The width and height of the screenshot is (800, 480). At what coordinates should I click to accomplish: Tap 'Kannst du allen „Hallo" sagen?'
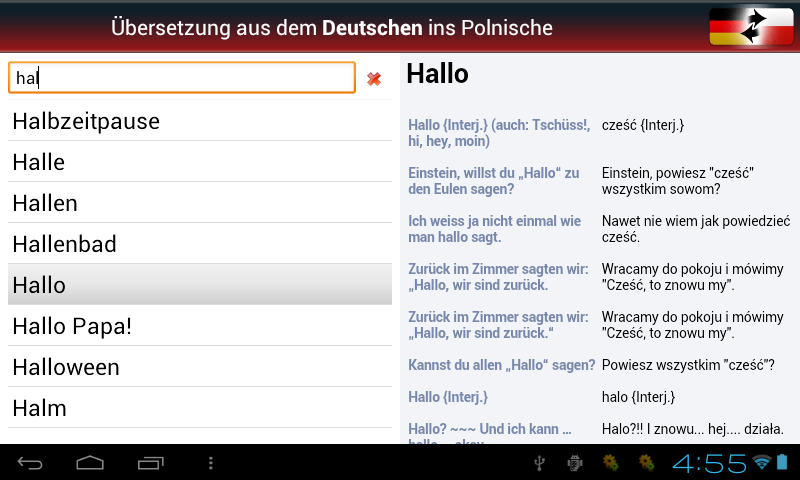tap(502, 365)
